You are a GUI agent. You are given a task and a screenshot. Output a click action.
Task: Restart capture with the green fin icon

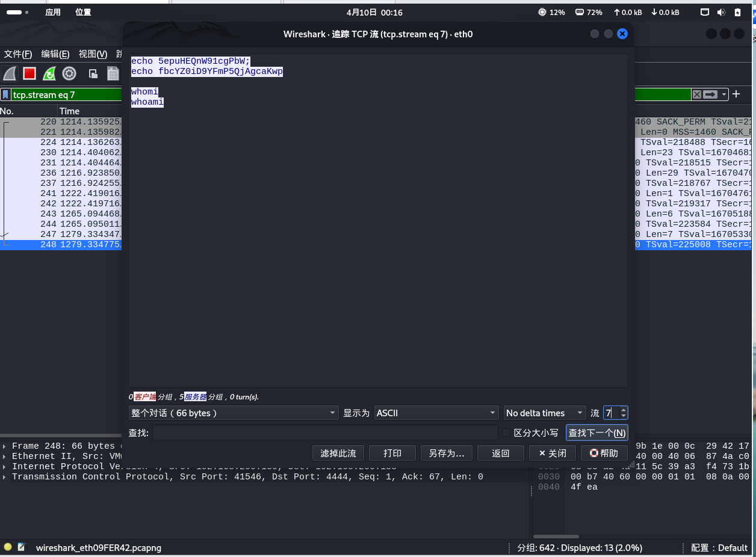point(49,73)
